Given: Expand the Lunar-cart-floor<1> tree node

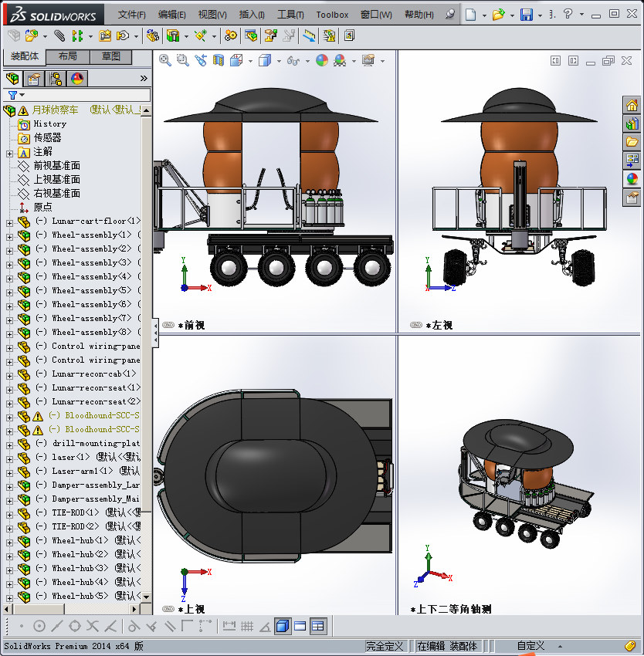Looking at the screenshot, I should pos(9,223).
